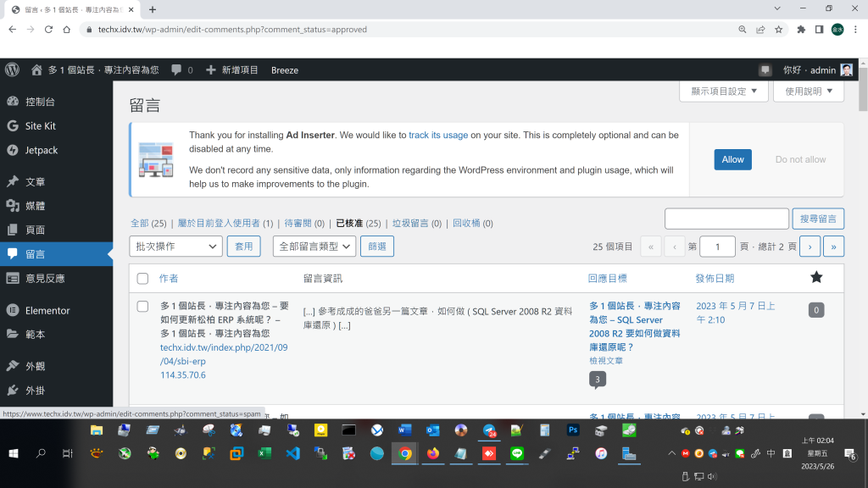The image size is (868, 488).
Task: Expand the comment type filter (全部留言類型)
Action: 315,247
